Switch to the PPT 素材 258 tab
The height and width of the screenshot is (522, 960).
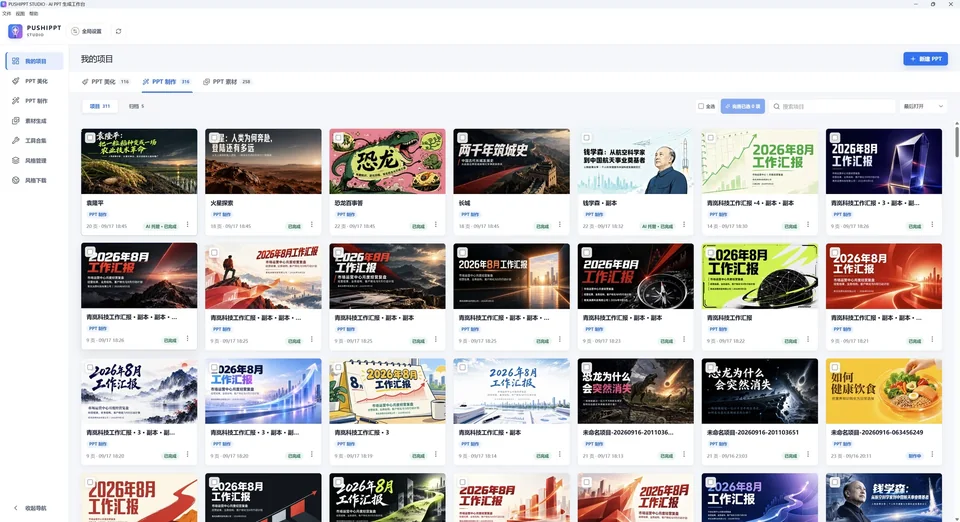point(227,81)
